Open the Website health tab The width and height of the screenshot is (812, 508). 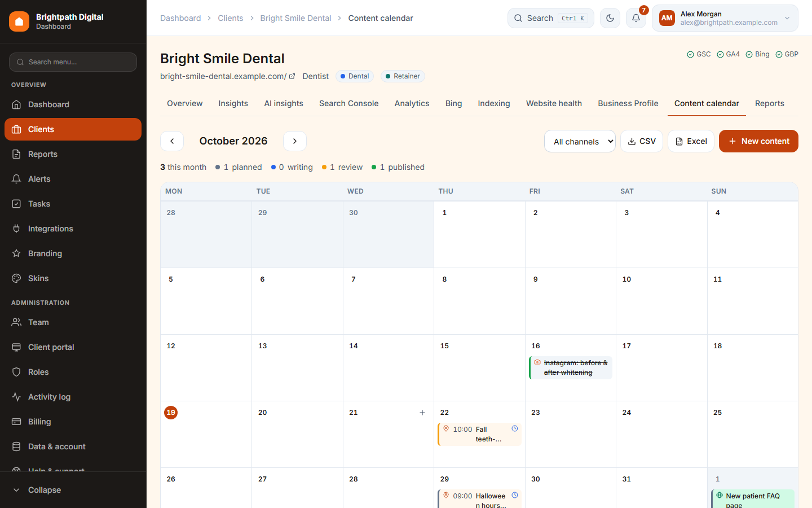554,103
